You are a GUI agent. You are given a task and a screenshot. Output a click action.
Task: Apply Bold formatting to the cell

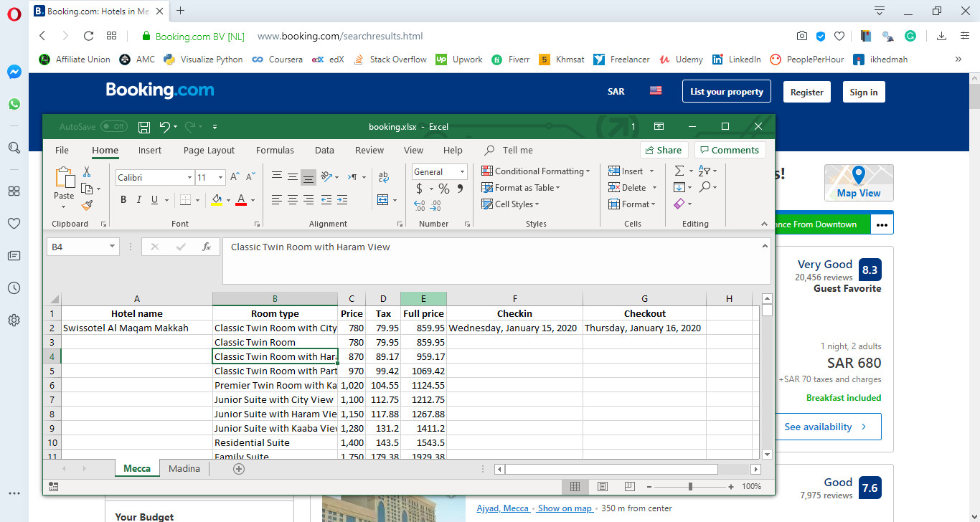click(x=123, y=200)
